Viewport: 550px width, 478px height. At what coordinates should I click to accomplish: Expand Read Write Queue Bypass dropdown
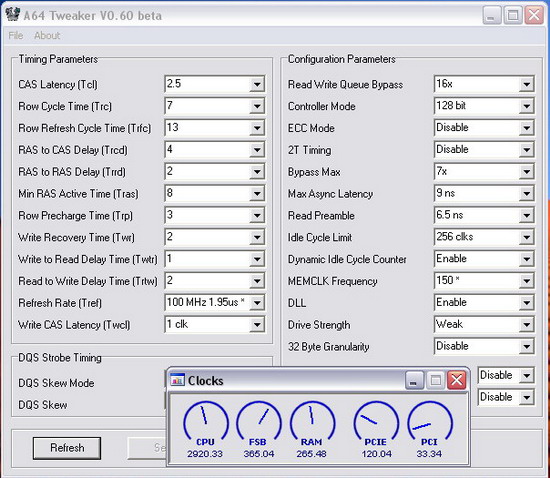526,84
